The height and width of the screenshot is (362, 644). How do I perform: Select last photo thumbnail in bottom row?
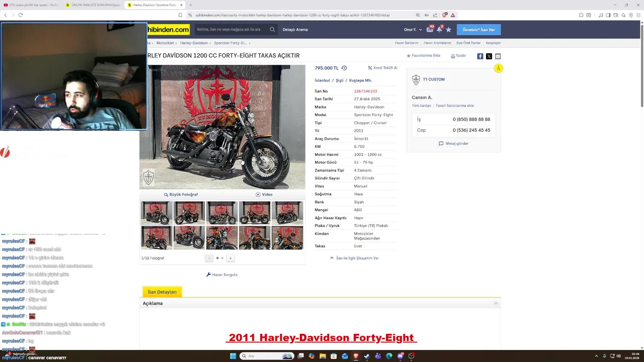pos(287,238)
